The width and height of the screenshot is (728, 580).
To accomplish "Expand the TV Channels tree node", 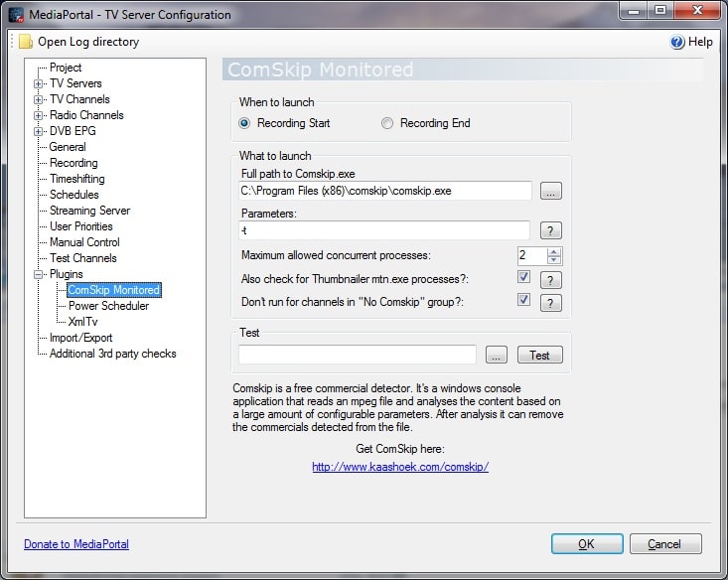I will (x=38, y=100).
